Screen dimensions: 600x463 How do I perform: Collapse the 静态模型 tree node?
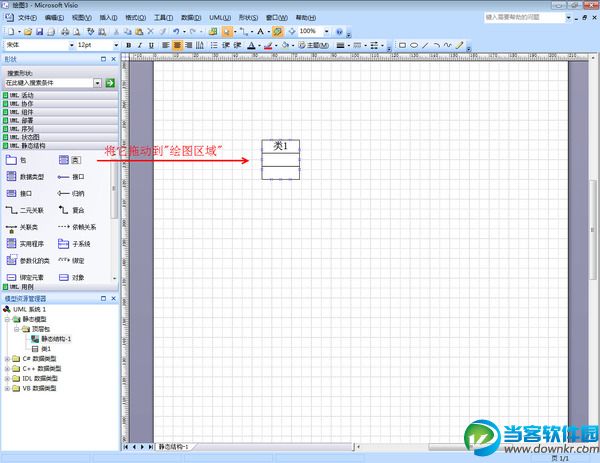(x=7, y=319)
